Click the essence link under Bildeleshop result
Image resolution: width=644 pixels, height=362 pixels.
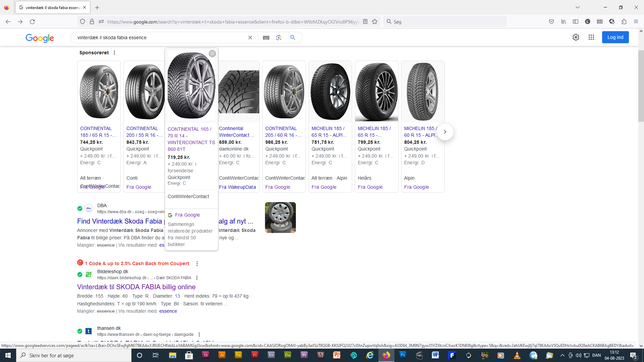tap(168, 311)
